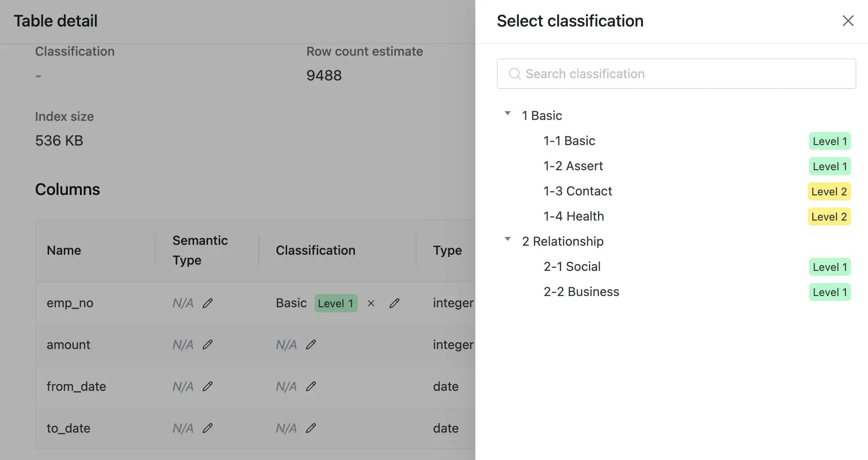Click the row count value 9488
The width and height of the screenshot is (868, 460).
click(x=324, y=75)
